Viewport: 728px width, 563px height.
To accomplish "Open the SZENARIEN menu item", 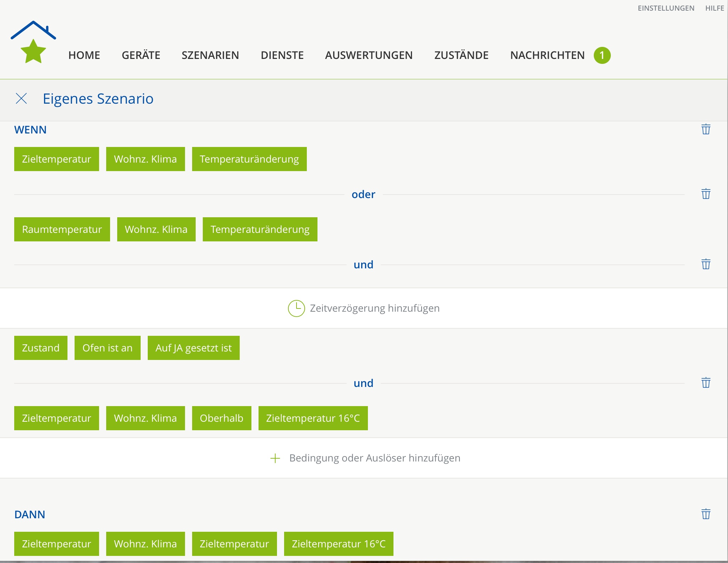I will [x=210, y=55].
